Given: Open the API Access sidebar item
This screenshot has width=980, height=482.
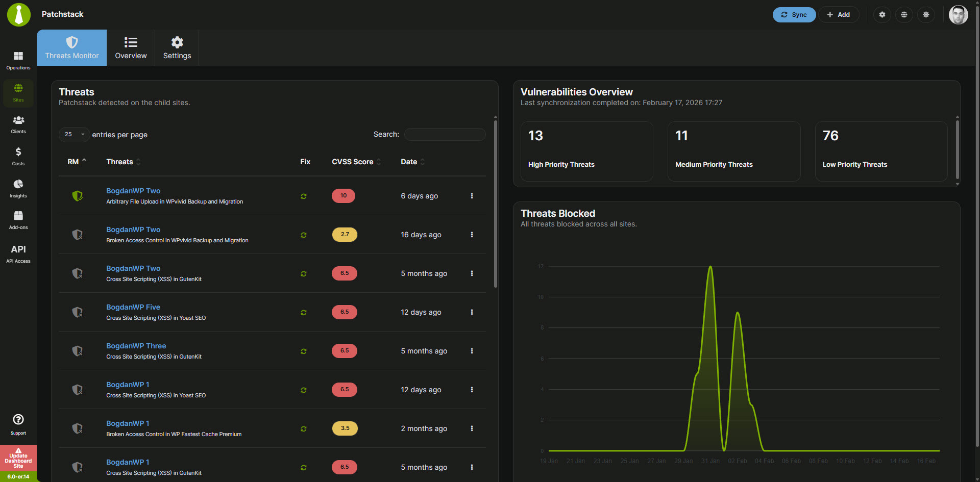Looking at the screenshot, I should pos(18,253).
